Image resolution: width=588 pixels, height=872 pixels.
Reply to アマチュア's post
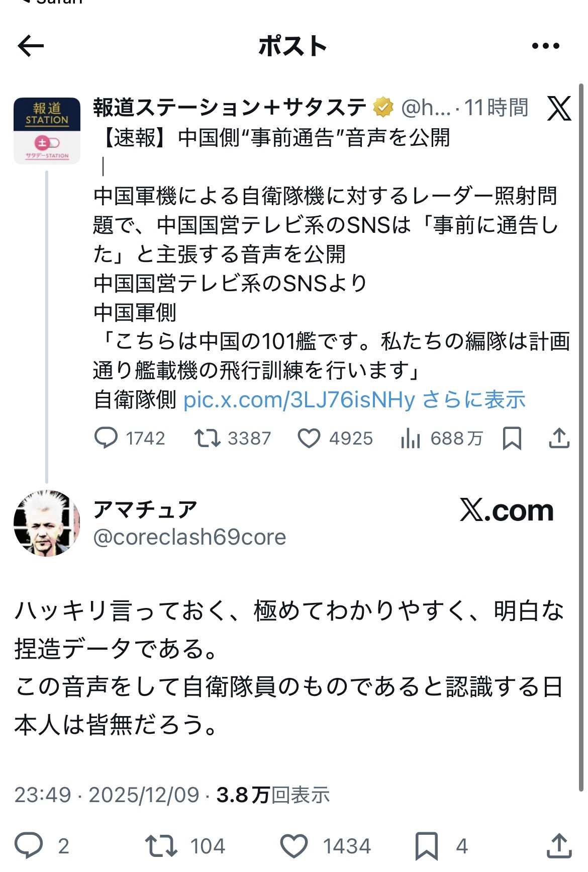[x=29, y=845]
